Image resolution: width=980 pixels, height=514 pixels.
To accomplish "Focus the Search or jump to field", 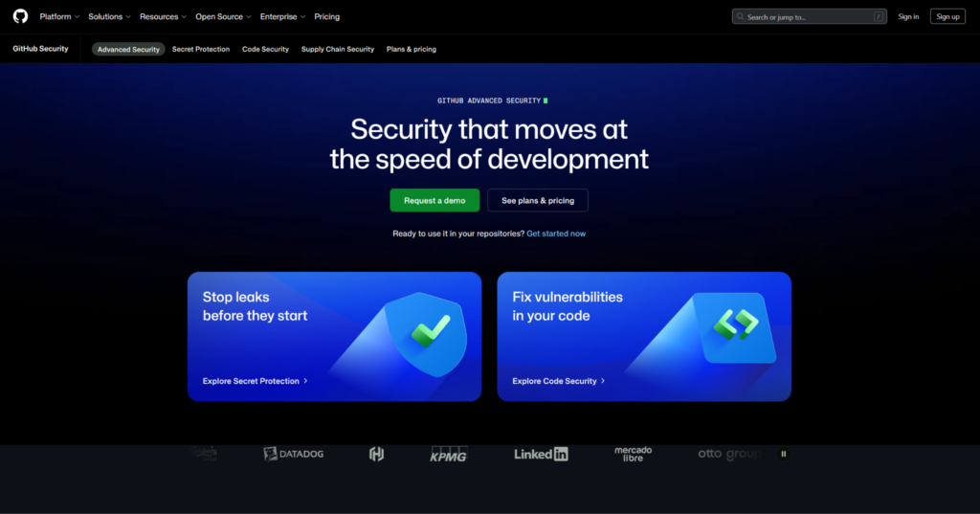I will (x=810, y=17).
